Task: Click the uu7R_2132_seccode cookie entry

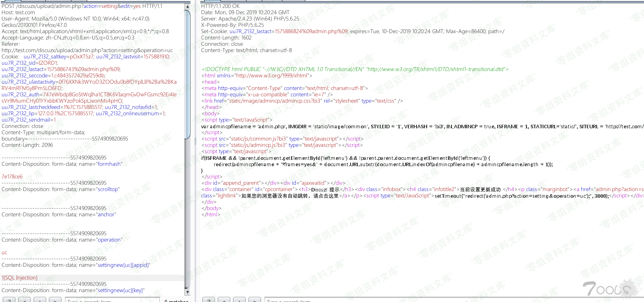Action: pyautogui.click(x=54, y=75)
